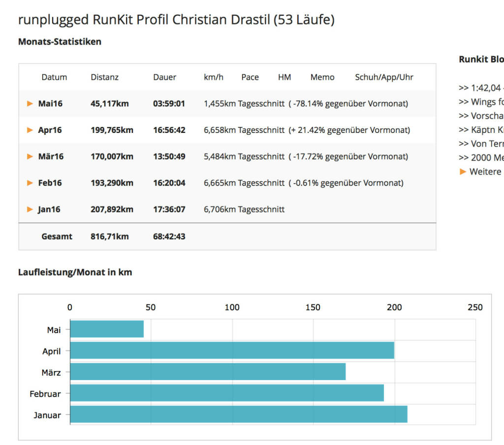Image resolution: width=504 pixels, height=445 pixels.
Task: Click the 68:42:43 total duration
Action: (169, 236)
